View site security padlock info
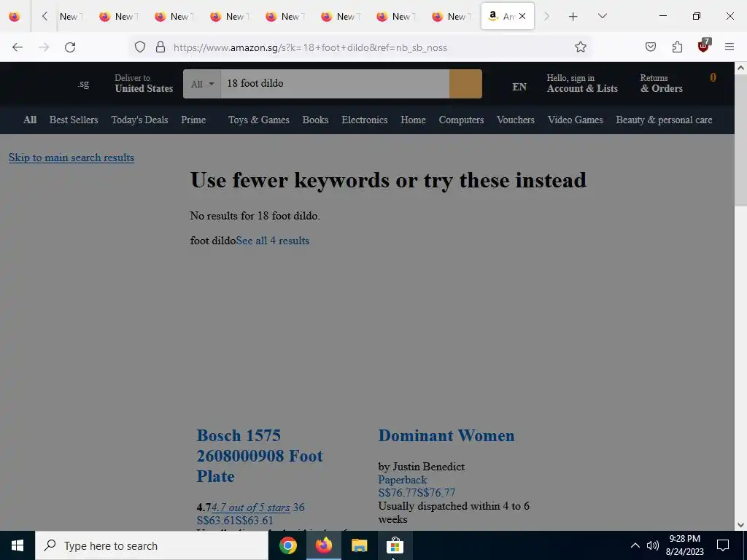747x560 pixels. [x=160, y=47]
